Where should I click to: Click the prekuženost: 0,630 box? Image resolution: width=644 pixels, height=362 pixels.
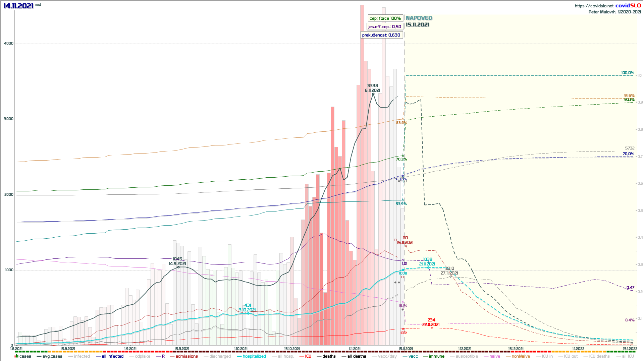click(x=381, y=35)
